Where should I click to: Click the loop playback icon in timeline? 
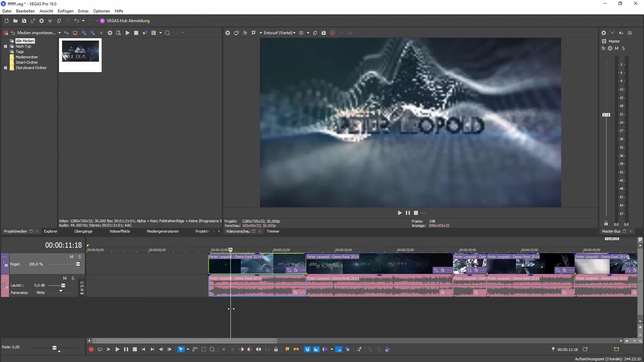click(100, 349)
